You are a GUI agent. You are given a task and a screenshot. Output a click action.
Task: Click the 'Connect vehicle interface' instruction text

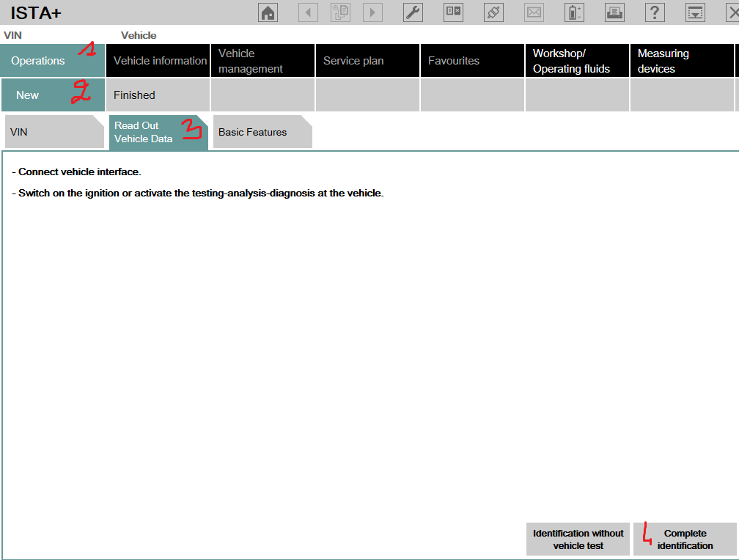pyautogui.click(x=76, y=172)
